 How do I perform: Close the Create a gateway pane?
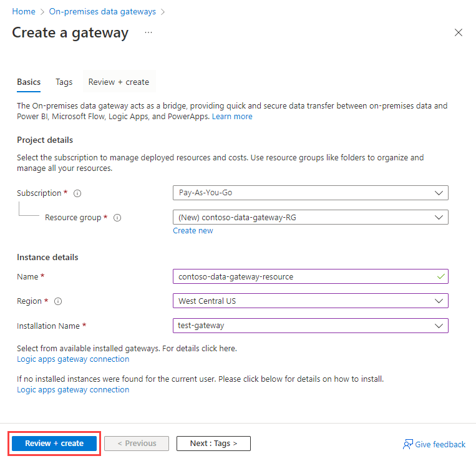point(459,32)
